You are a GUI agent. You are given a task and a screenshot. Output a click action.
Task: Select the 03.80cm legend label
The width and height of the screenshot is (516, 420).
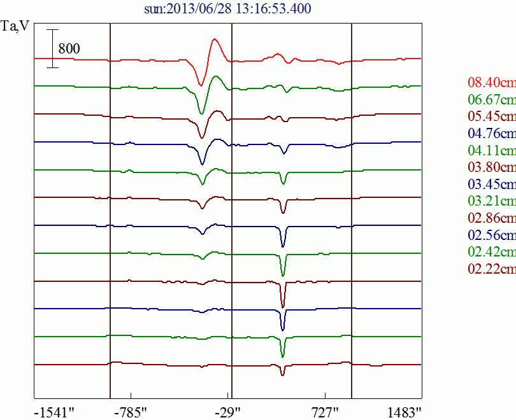(492, 167)
